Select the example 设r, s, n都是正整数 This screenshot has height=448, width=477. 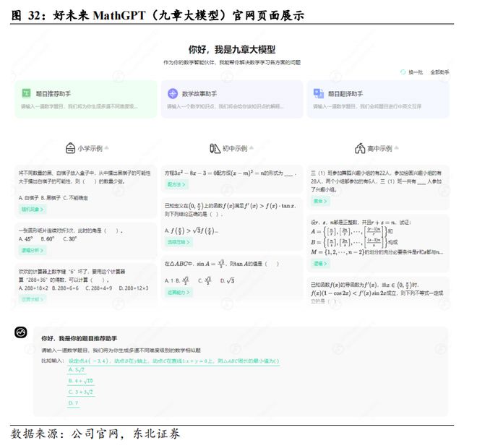[378, 243]
